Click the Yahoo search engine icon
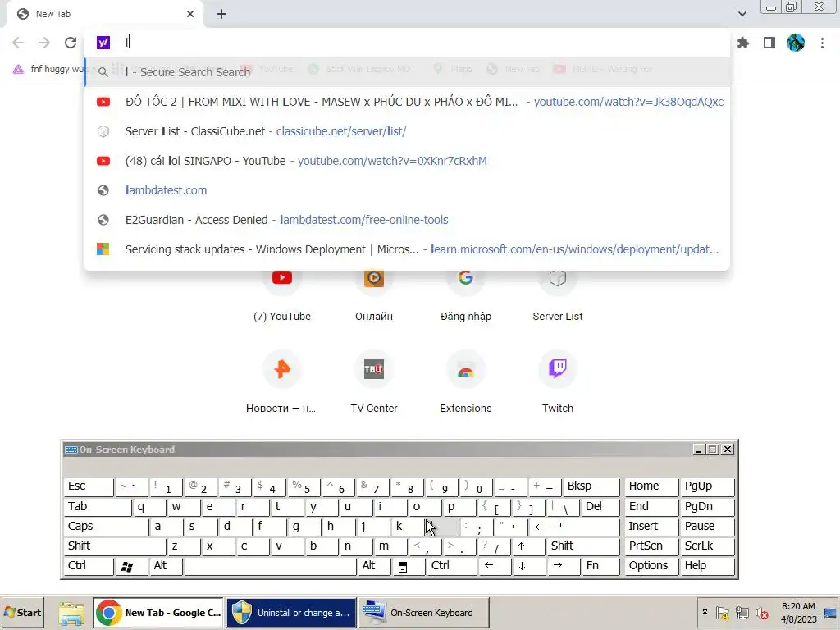Viewport: 840px width, 630px height. pyautogui.click(x=103, y=43)
